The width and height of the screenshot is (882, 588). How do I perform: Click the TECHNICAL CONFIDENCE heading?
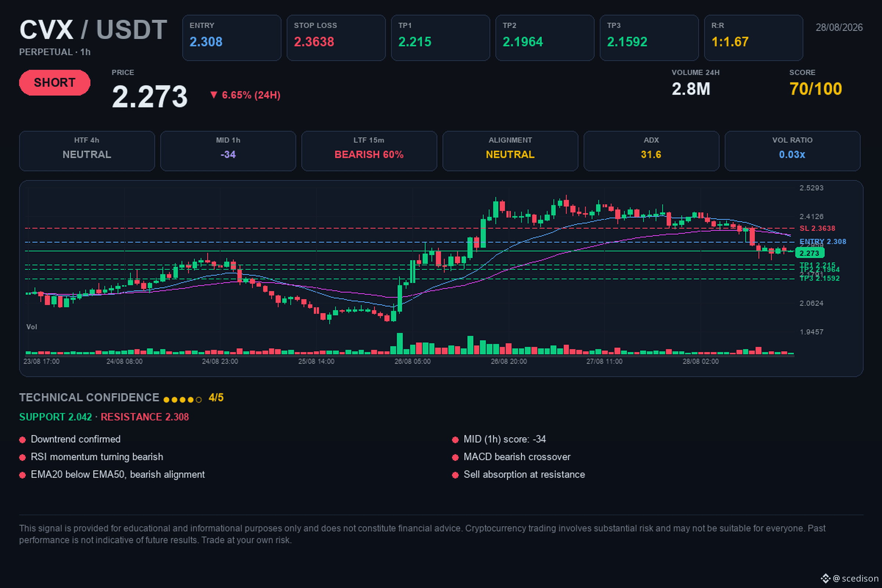coord(89,398)
